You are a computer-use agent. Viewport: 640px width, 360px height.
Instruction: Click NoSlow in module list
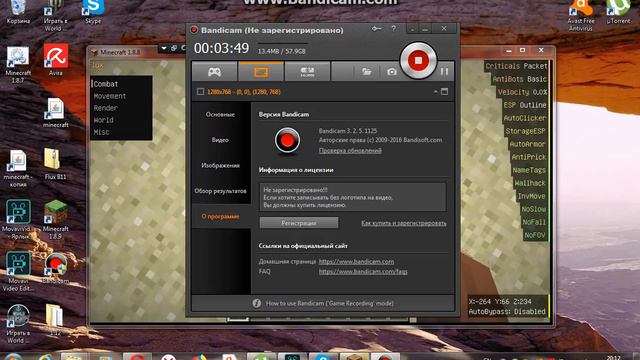[533, 209]
